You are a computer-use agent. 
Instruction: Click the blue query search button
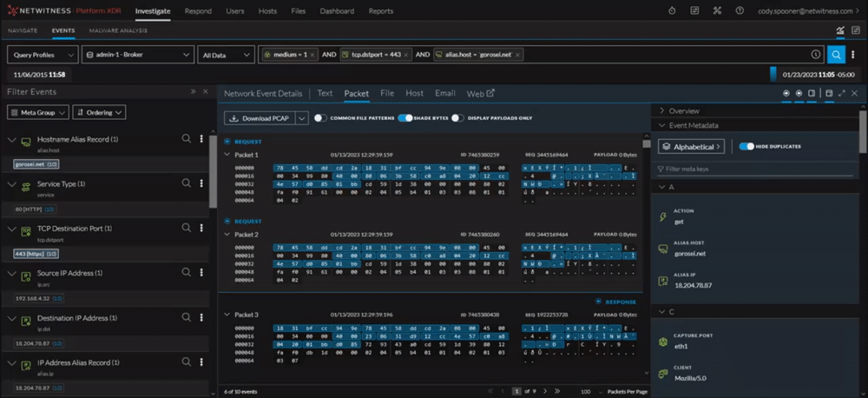(x=836, y=54)
